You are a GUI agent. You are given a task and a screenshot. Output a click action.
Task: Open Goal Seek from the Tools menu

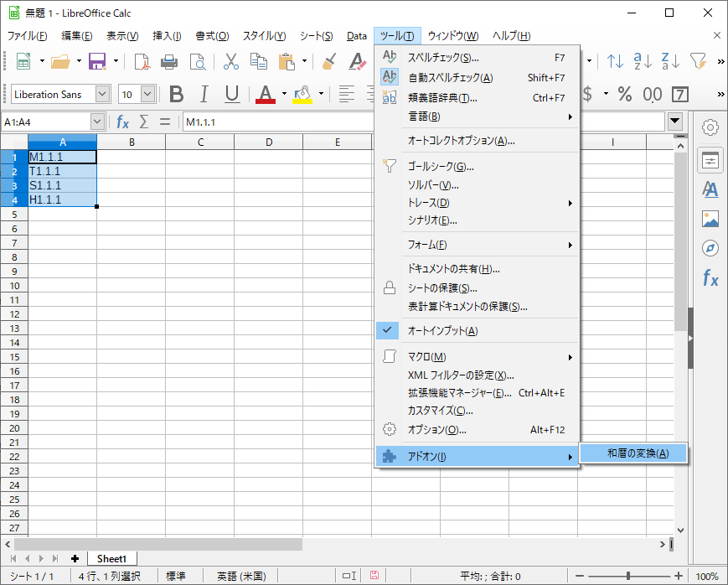(x=477, y=167)
